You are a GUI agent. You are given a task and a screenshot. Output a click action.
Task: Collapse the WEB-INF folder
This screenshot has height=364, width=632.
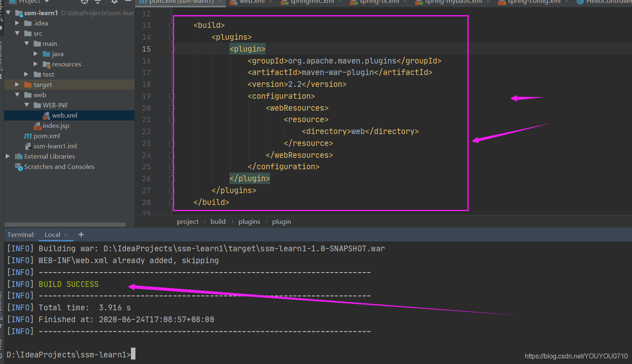[27, 105]
